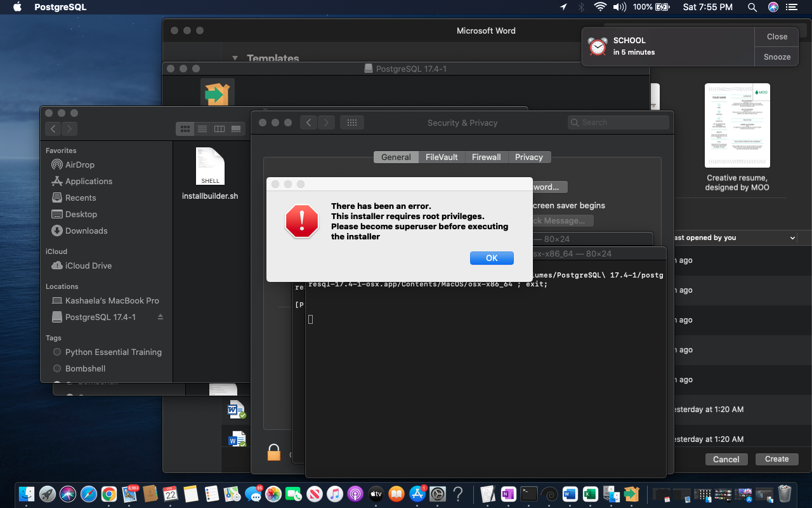Viewport: 812px width, 508px height.
Task: Collapse the Templates disclosure triangle
Action: 235,58
